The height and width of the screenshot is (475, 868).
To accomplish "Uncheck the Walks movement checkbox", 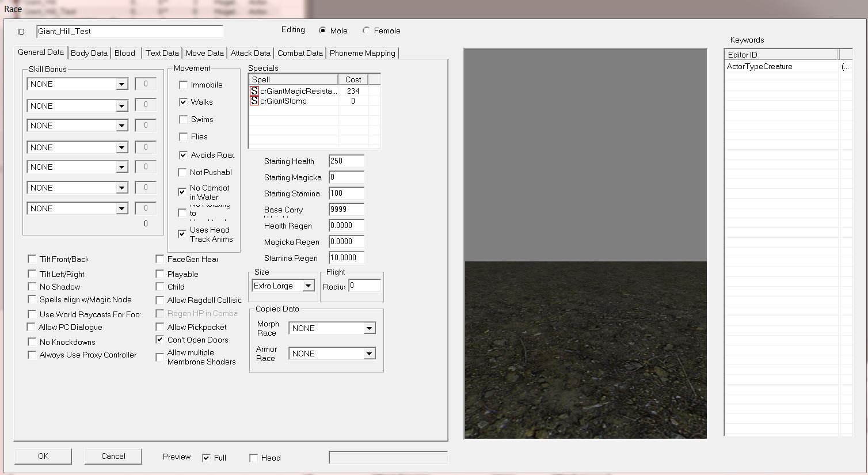I will pos(184,102).
